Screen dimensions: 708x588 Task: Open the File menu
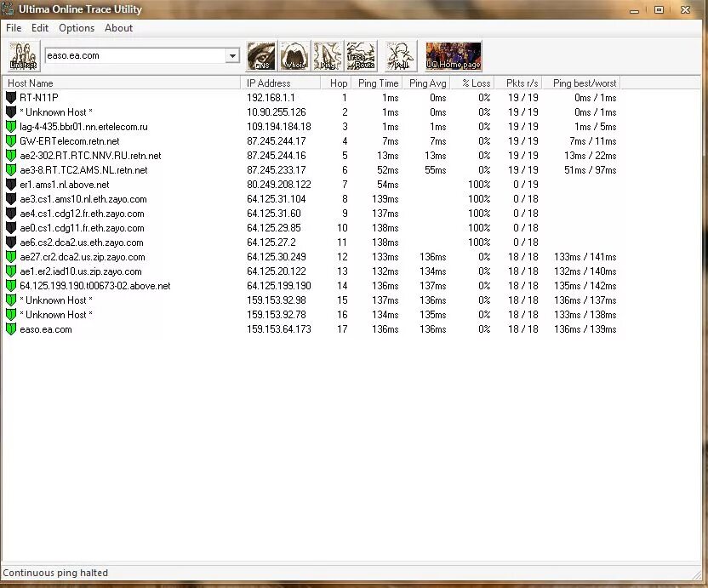click(x=14, y=28)
